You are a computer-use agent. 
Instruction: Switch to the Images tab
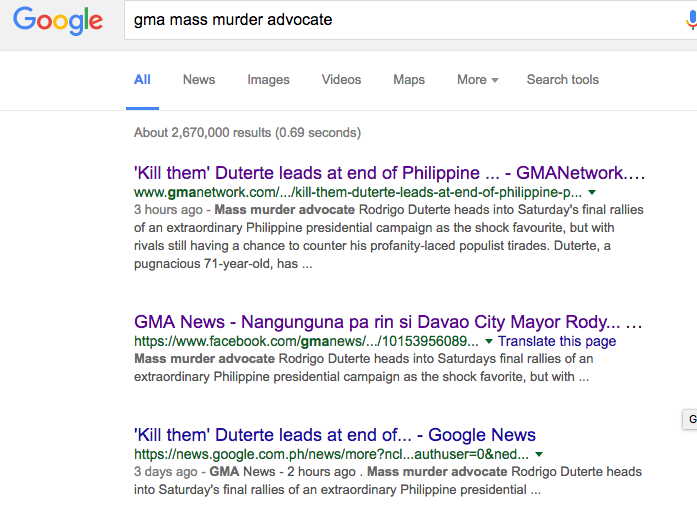click(268, 80)
